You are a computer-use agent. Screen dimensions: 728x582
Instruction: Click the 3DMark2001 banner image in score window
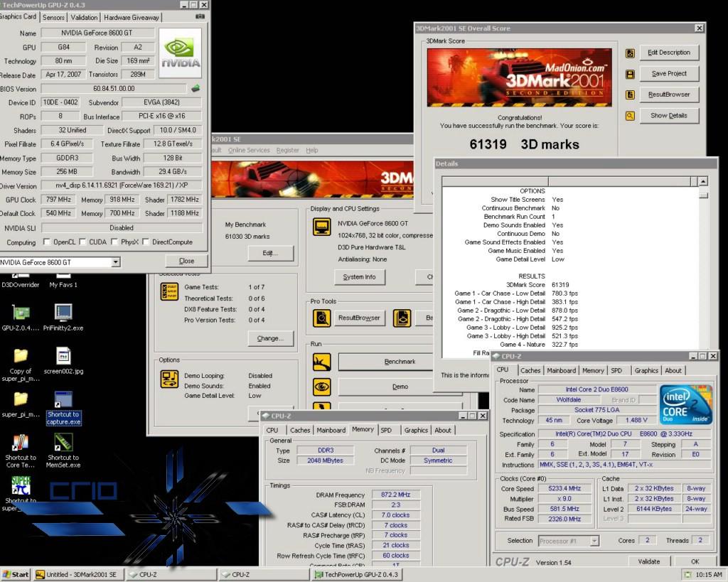(x=519, y=77)
